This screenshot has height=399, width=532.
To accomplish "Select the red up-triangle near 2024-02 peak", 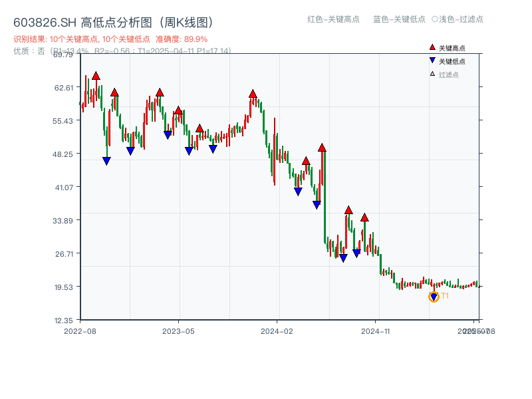I will [x=252, y=94].
